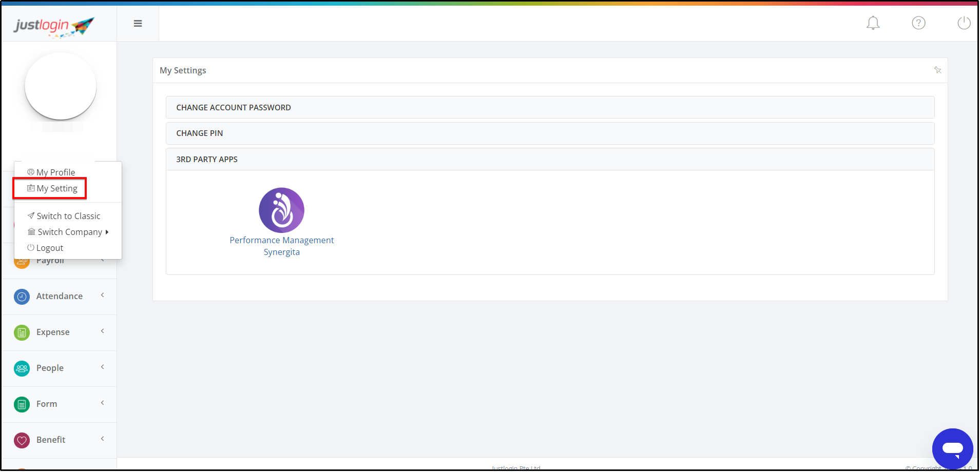Expand the Attendance chevron
Viewport: 980px width, 472px height.
click(103, 295)
